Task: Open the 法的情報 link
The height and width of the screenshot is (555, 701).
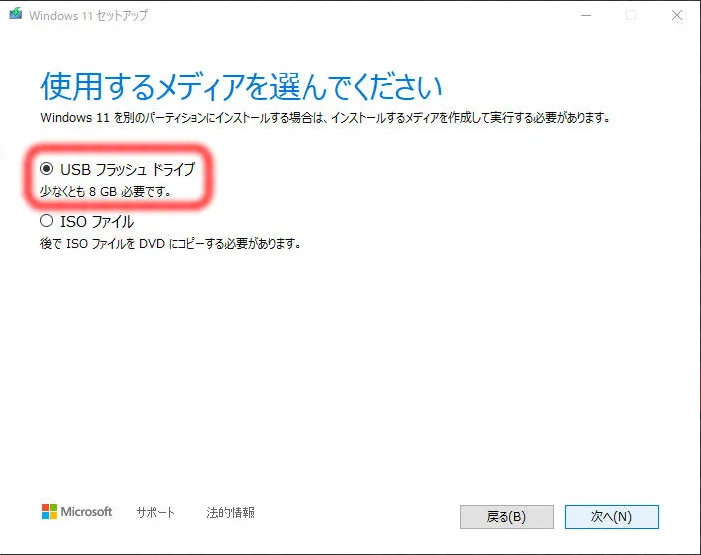Action: click(x=230, y=513)
